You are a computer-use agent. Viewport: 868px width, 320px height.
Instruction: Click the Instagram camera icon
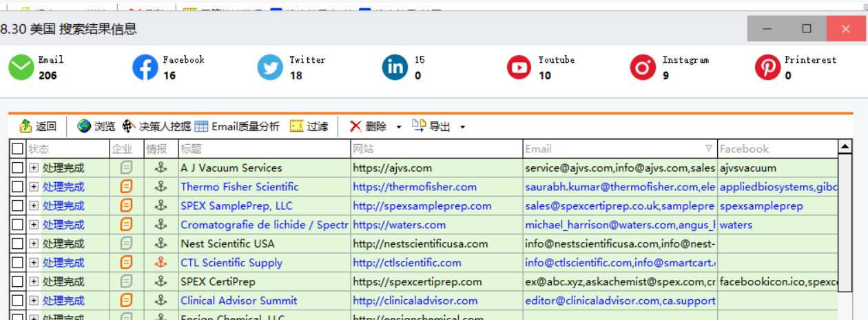[x=643, y=68]
